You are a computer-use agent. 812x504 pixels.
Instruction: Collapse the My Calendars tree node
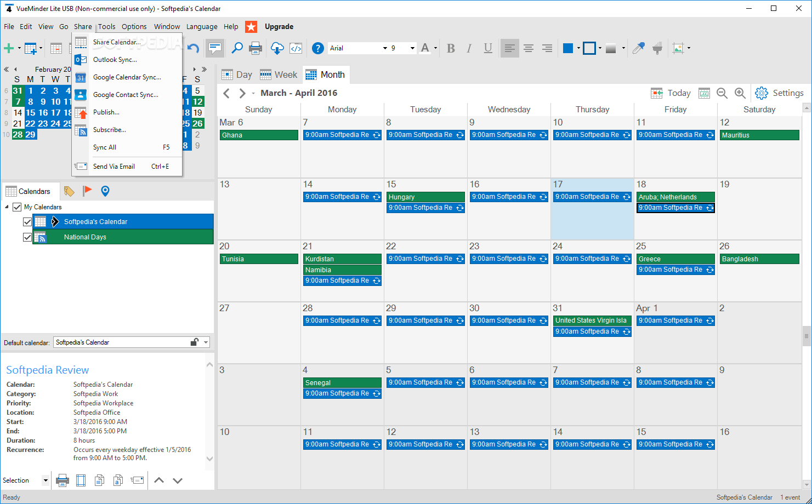click(x=7, y=207)
